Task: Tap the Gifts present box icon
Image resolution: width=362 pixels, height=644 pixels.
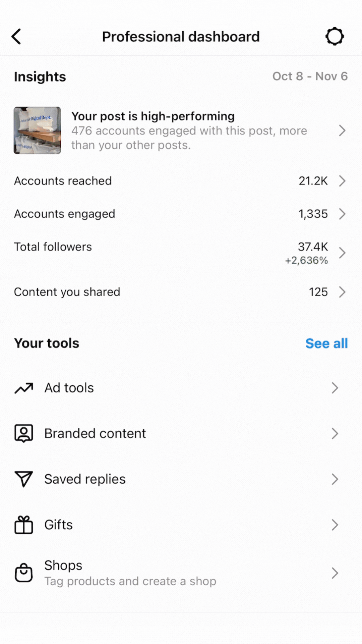Action: click(24, 525)
